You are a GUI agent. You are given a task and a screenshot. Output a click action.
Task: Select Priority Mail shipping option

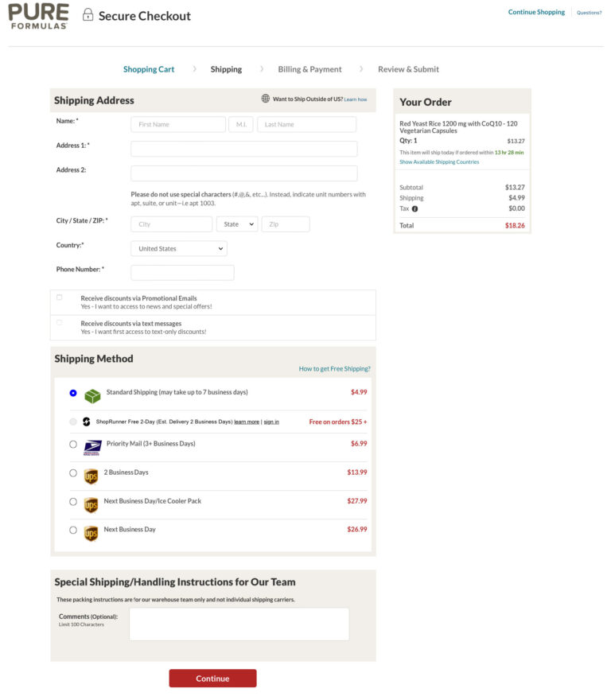tap(73, 445)
